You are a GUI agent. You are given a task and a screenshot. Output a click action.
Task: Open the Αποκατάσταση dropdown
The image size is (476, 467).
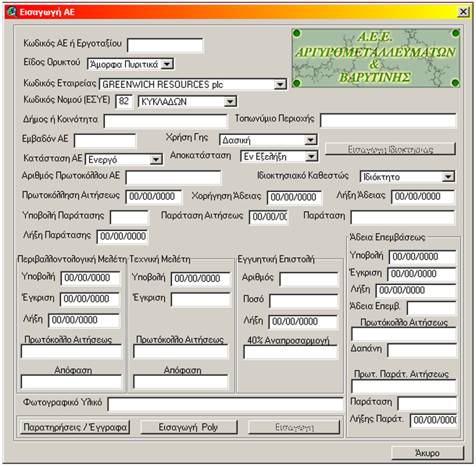(x=310, y=156)
